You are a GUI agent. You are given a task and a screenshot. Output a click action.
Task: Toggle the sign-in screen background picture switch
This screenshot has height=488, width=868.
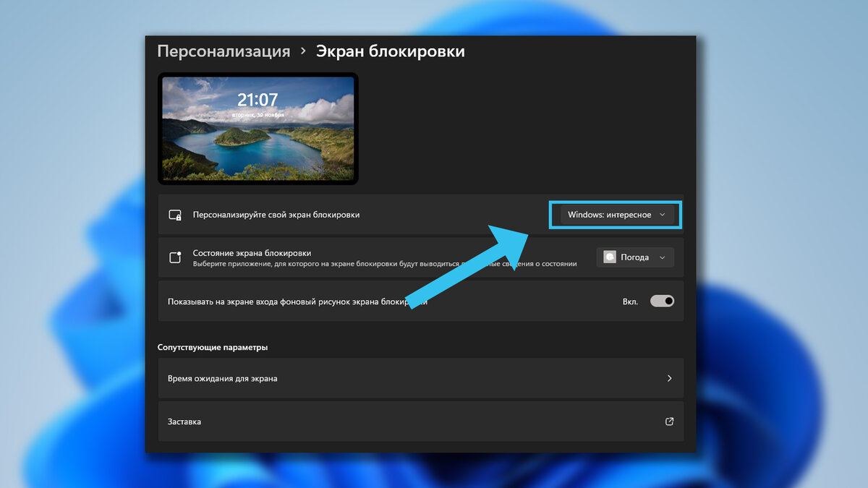(x=662, y=301)
